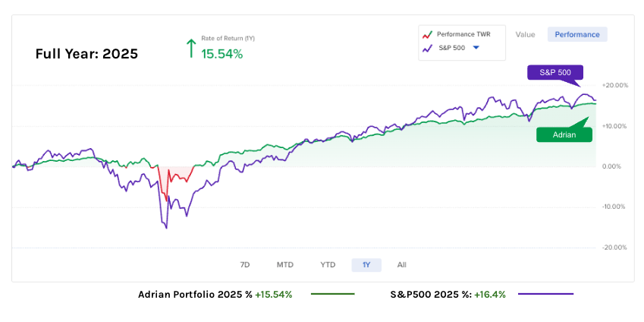This screenshot has width=644, height=322.
Task: Select the MTD time range tab
Action: pos(285,265)
